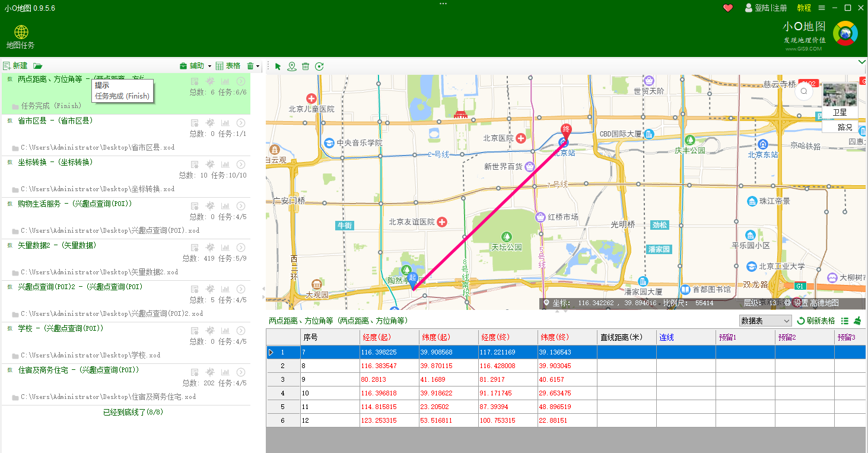Click the 小O地图 round logo
This screenshot has height=453, width=868.
coord(845,33)
